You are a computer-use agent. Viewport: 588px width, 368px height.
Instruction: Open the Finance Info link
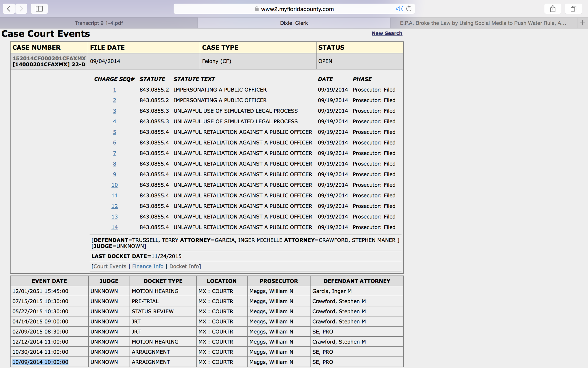tap(147, 266)
